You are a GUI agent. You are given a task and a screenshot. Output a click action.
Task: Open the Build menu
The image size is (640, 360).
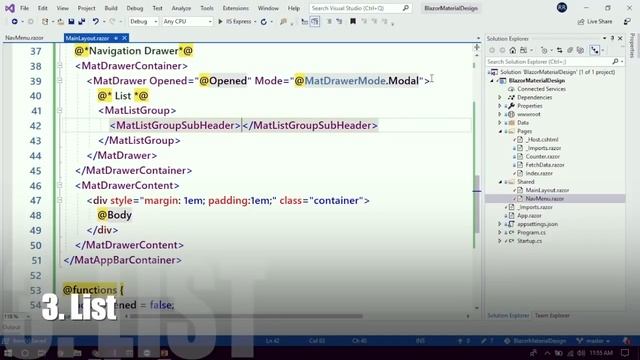pos(111,8)
